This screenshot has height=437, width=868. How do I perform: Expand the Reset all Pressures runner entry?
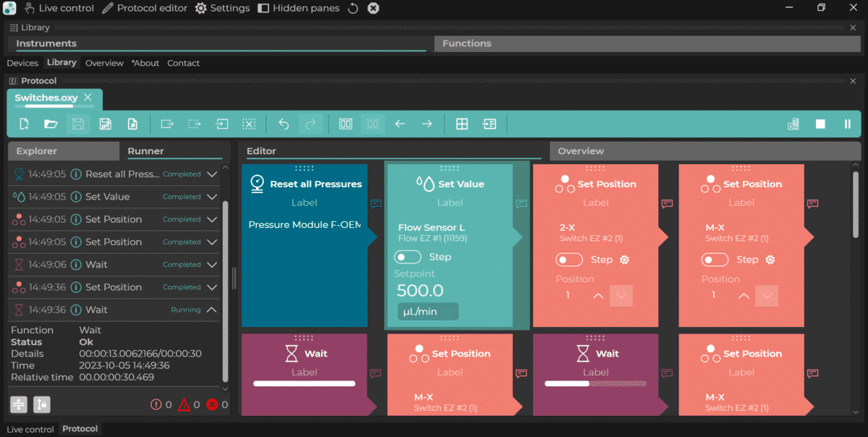[212, 174]
